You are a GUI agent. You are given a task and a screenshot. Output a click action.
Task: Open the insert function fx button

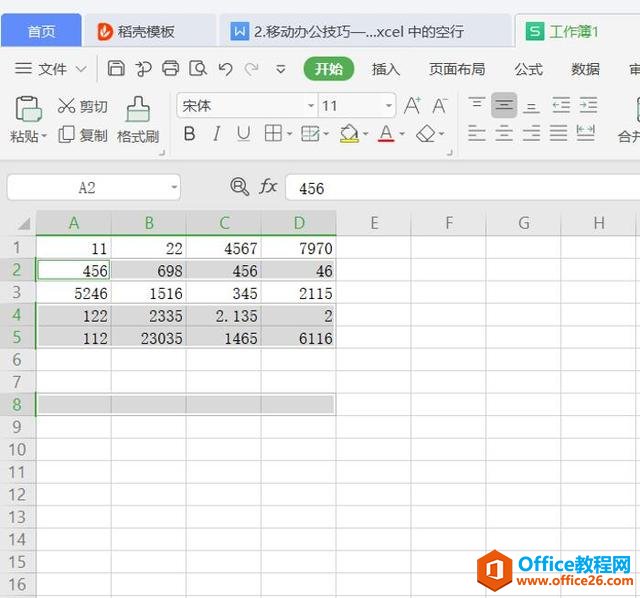tap(268, 187)
